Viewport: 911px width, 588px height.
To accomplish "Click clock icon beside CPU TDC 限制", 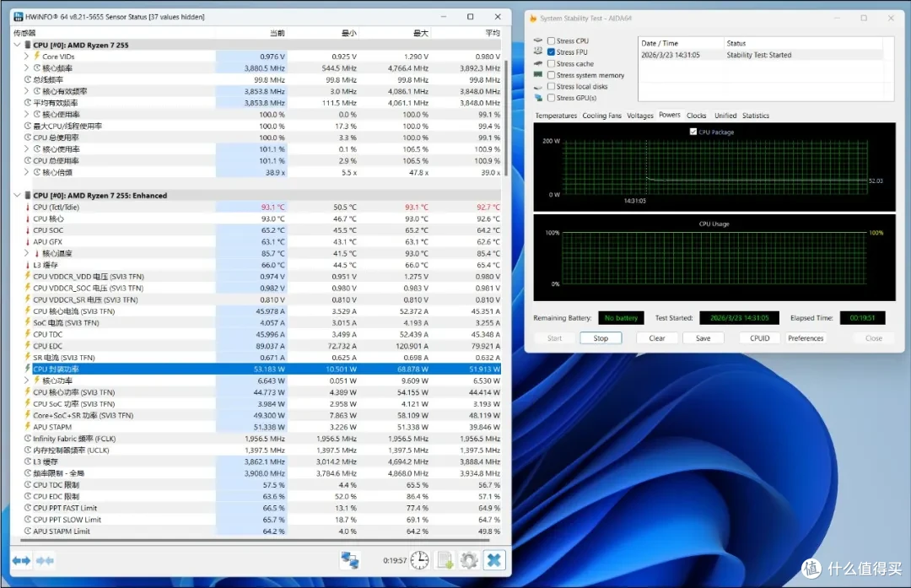I will tap(27, 484).
